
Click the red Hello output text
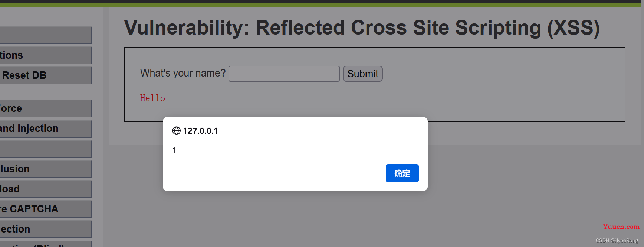pos(152,98)
